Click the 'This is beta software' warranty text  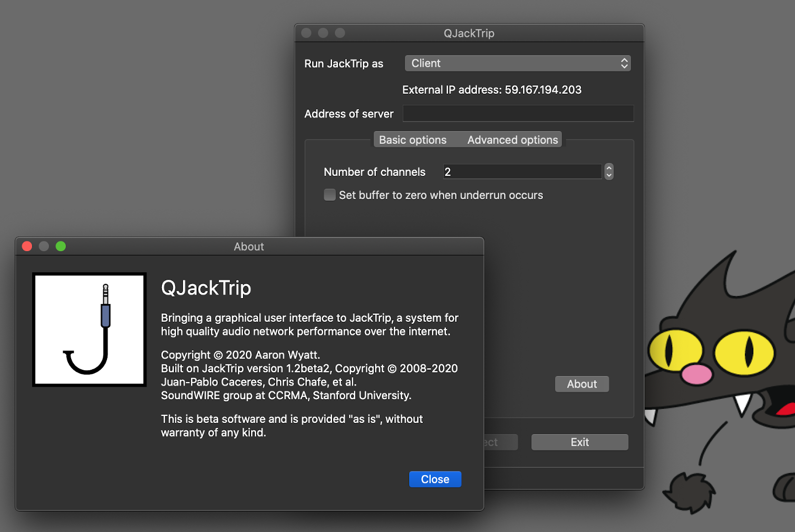292,426
